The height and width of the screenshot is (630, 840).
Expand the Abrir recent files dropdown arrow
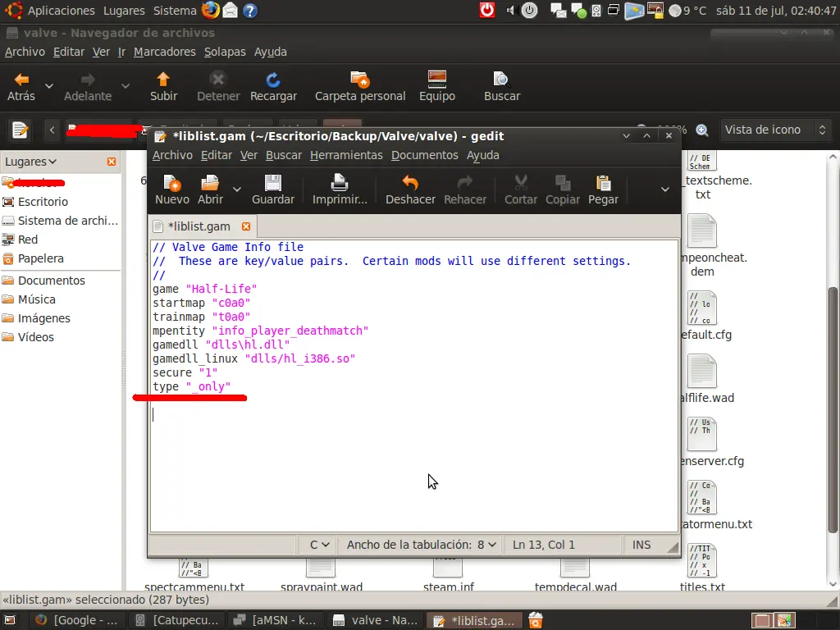(237, 189)
